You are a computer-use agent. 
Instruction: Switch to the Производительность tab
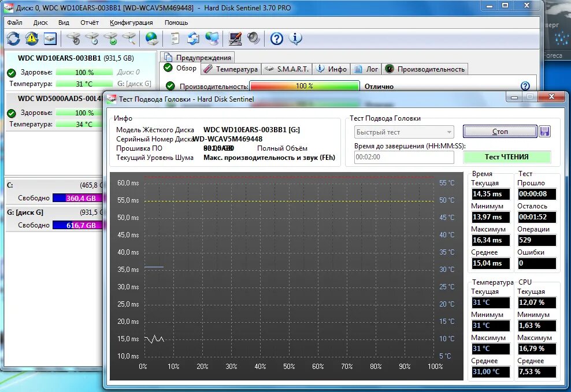coord(425,69)
